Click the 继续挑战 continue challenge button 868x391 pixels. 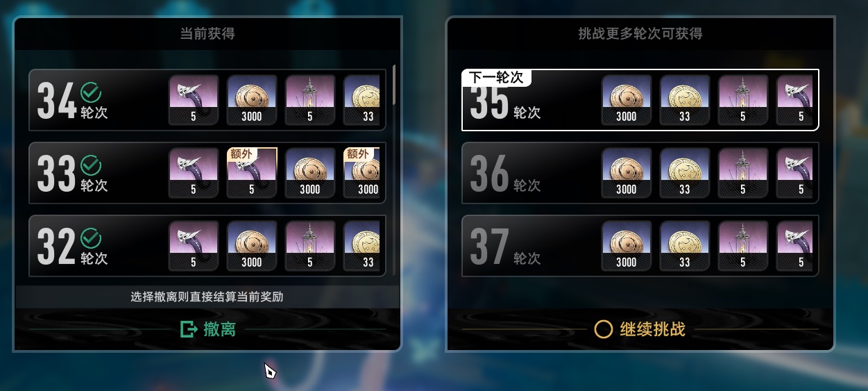[640, 329]
